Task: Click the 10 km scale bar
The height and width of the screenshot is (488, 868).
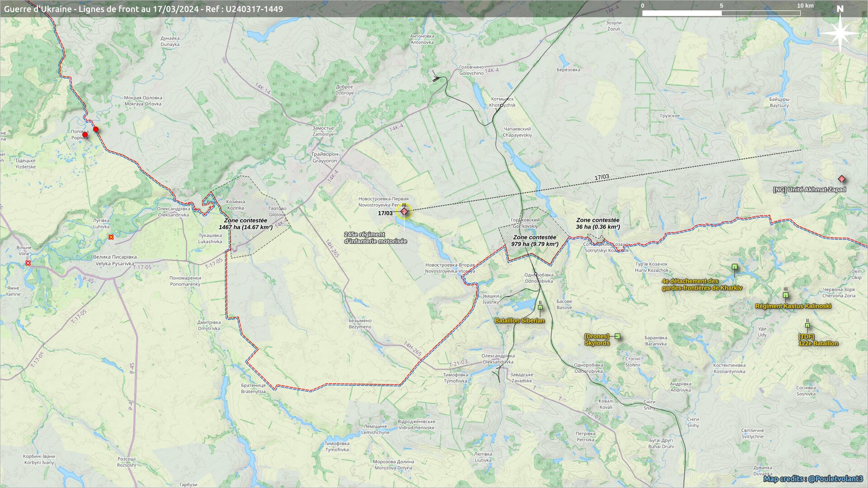Action: pyautogui.click(x=721, y=13)
